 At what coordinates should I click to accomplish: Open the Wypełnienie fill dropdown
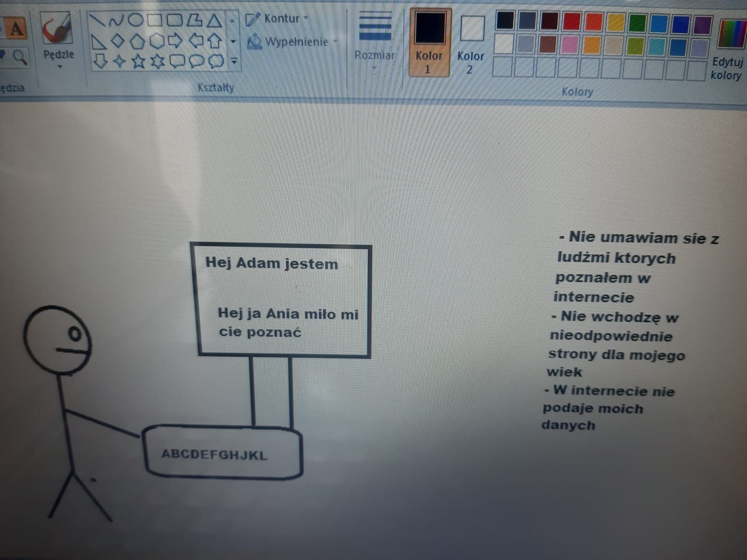click(x=292, y=42)
